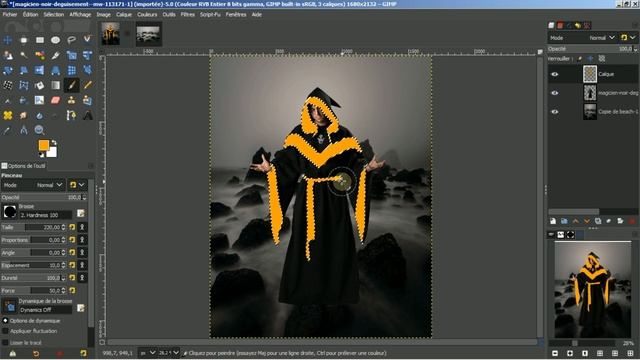Adjust the Opacité slider in Pinceau options

[x=44, y=197]
